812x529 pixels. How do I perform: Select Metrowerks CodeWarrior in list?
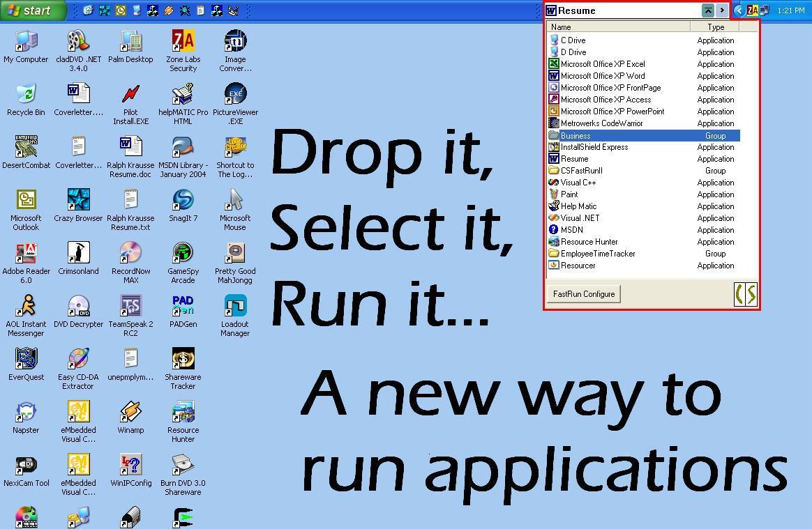click(644, 123)
